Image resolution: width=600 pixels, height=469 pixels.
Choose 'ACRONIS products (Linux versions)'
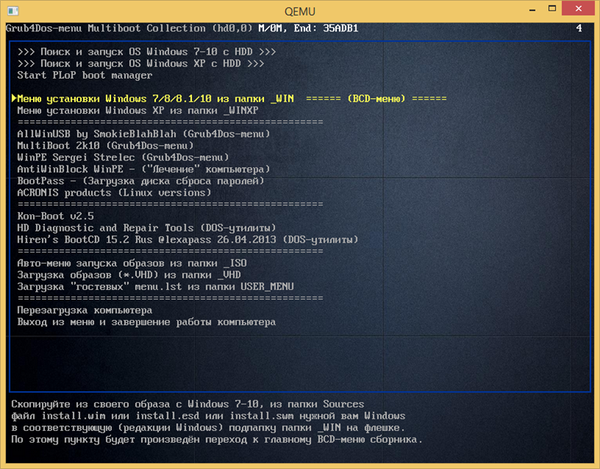(x=114, y=193)
